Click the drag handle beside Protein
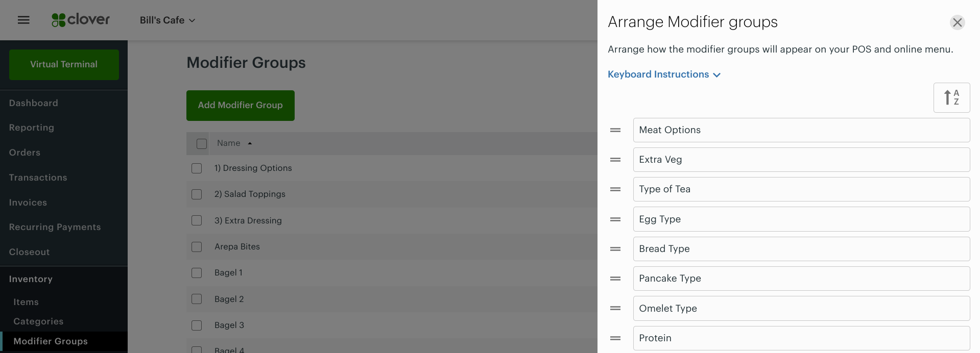Screen dimensions: 980x353 pos(615,338)
